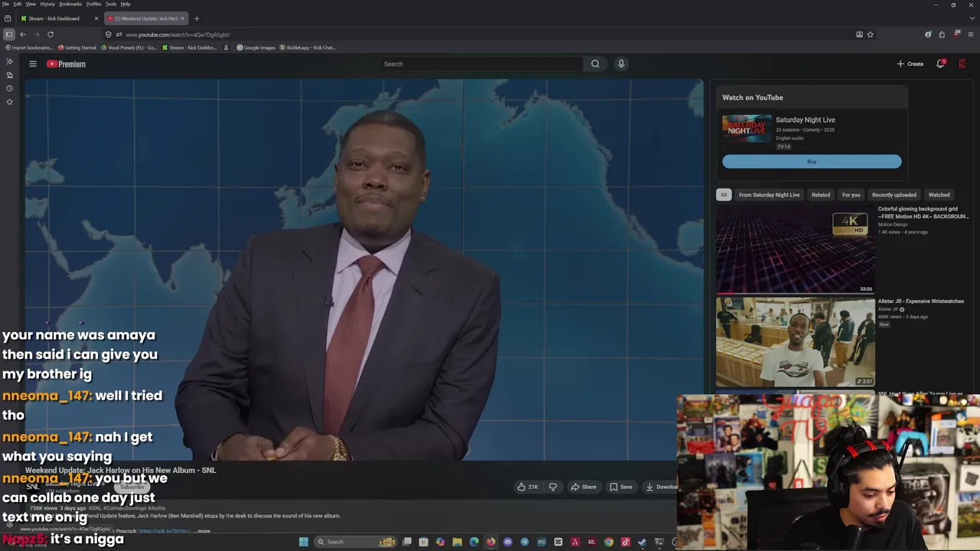Start voice search with microphone icon
The image size is (980, 551).
click(621, 64)
